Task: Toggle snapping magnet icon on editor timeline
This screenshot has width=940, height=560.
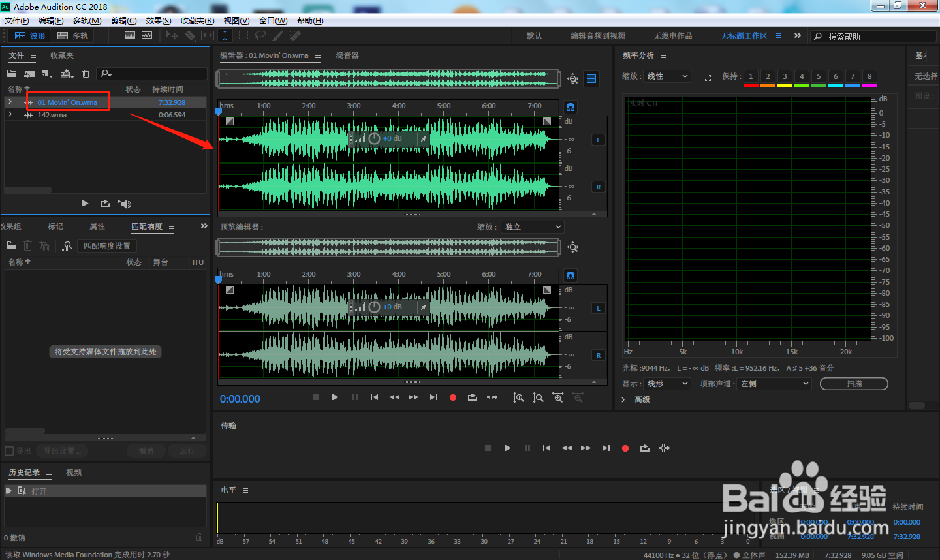Action: (x=571, y=107)
